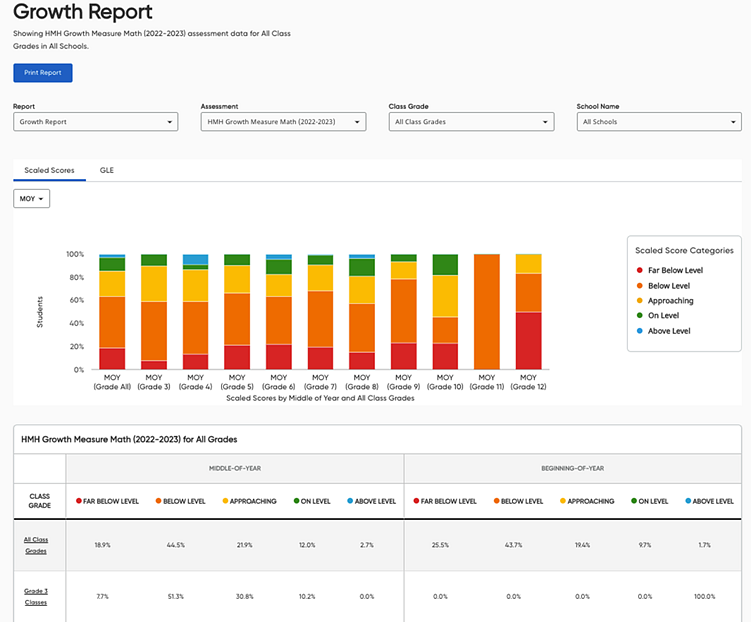Toggle On Level legend entry

[658, 316]
